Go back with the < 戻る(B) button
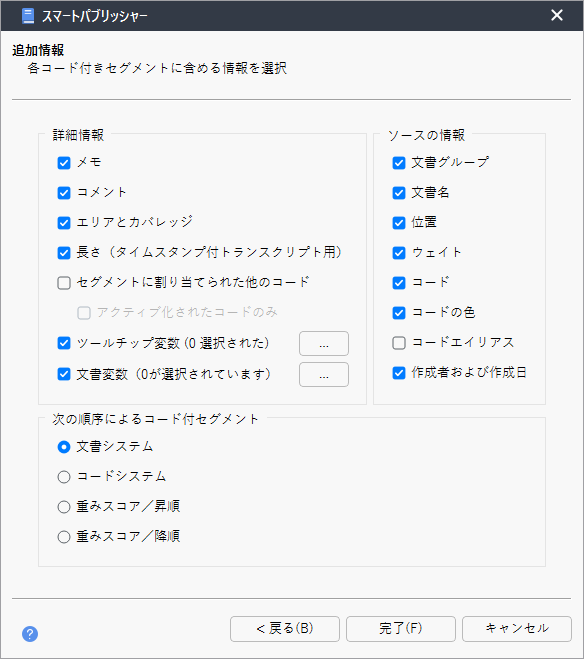 coord(285,629)
